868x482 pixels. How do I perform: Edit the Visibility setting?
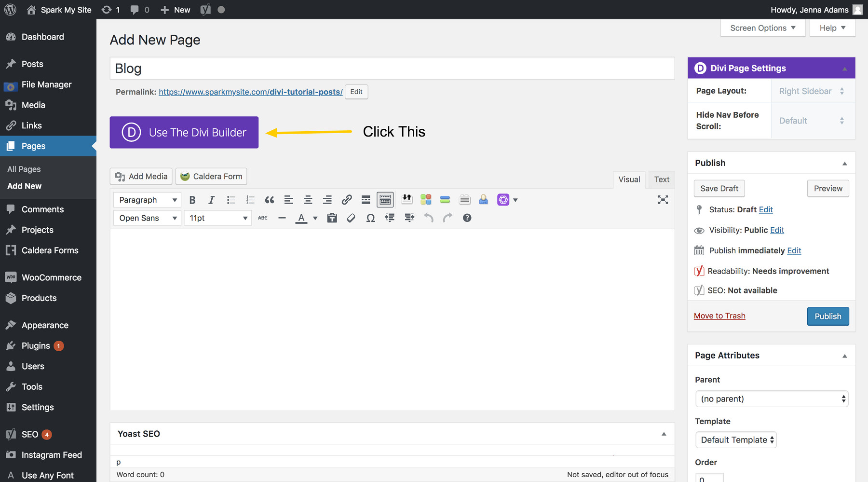point(777,230)
